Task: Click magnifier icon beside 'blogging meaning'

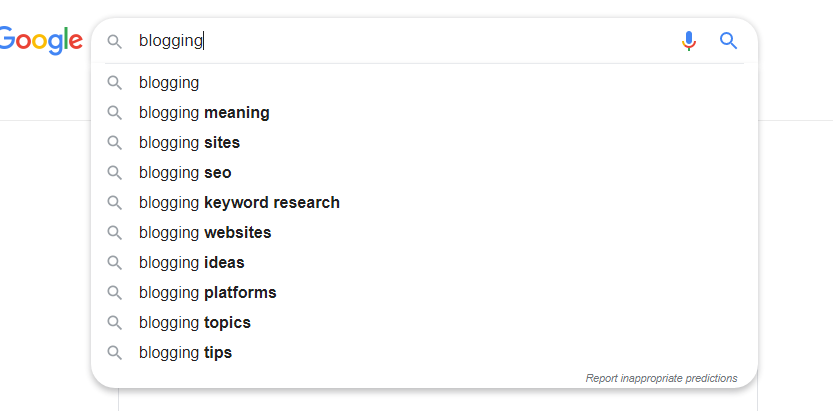Action: [x=115, y=113]
